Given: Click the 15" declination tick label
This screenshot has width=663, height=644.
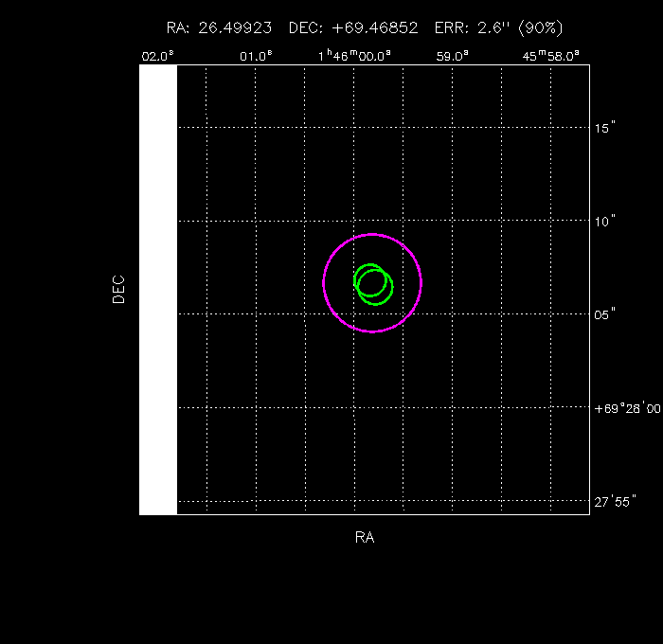Looking at the screenshot, I should pos(605,127).
